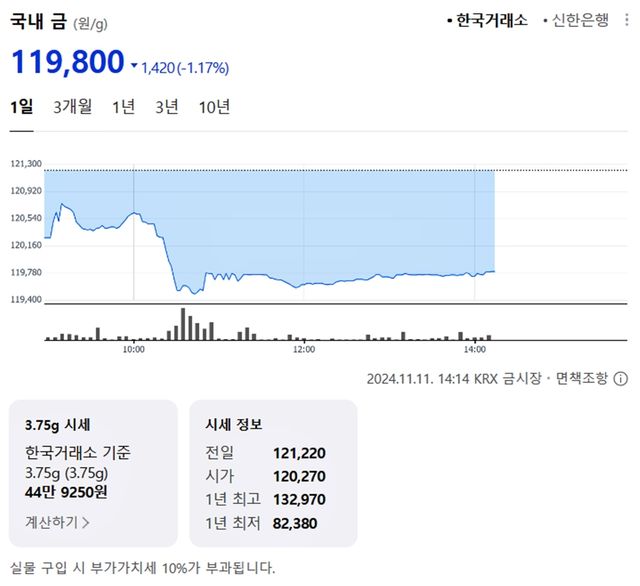View the 10년 chart period
The width and height of the screenshot is (640, 586).
pyautogui.click(x=214, y=107)
